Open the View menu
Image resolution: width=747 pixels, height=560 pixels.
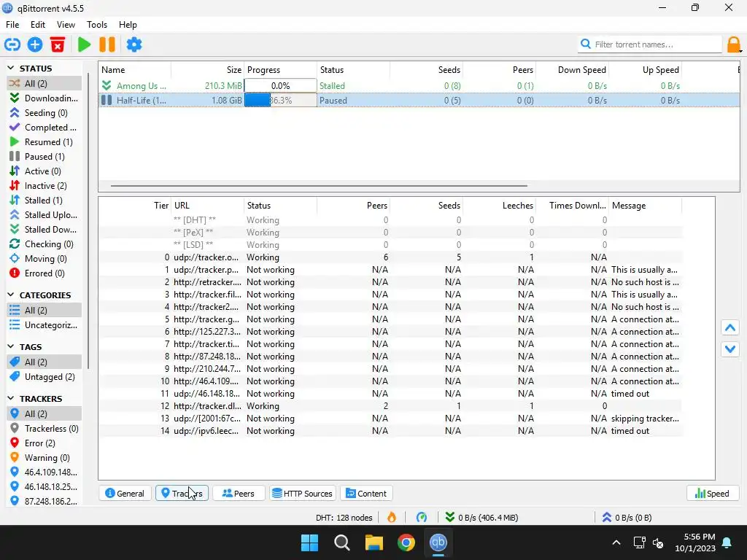(66, 25)
